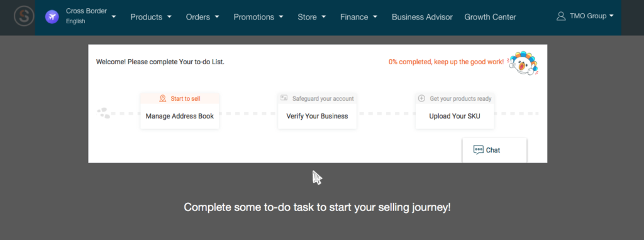Select Manage Address Book task

tap(180, 116)
